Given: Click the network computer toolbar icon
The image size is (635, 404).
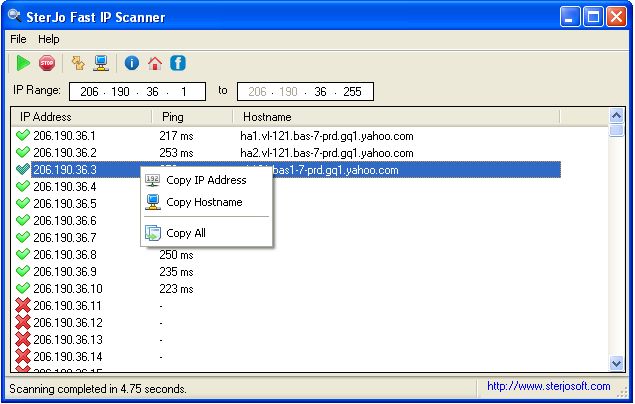Looking at the screenshot, I should (101, 63).
